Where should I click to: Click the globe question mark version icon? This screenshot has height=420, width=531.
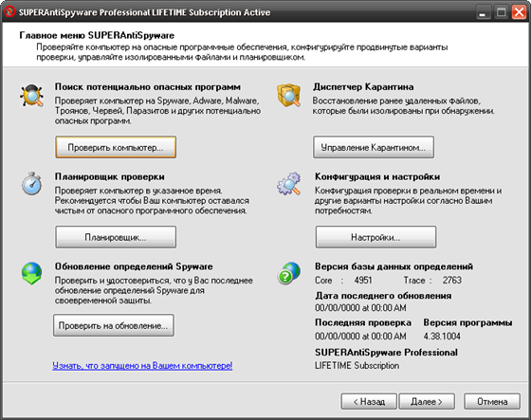288,273
